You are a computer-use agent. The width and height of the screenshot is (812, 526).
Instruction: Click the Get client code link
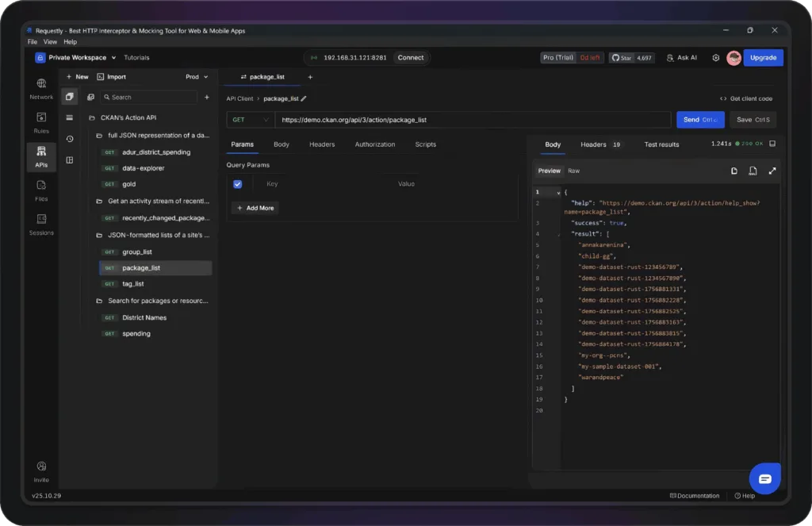(x=745, y=98)
